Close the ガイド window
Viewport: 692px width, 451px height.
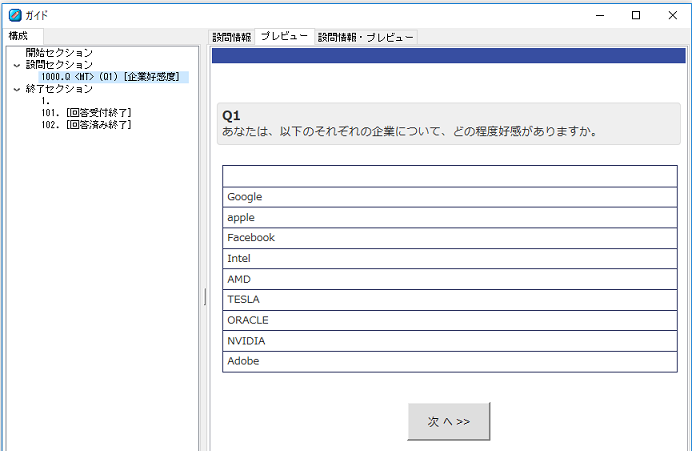673,15
